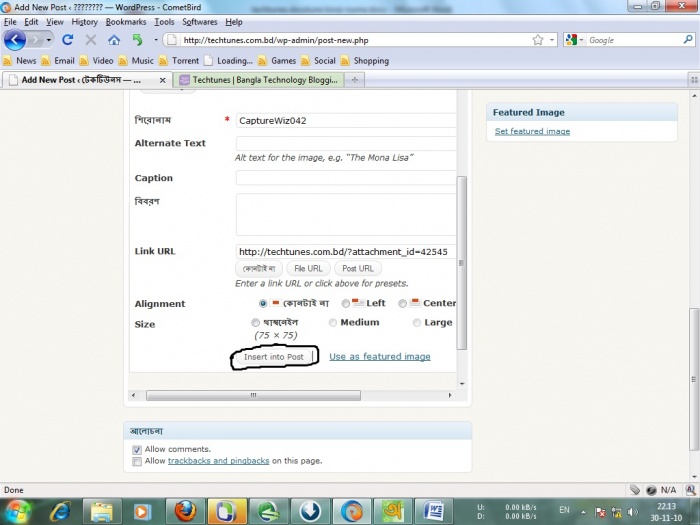Image resolution: width=700 pixels, height=525 pixels.
Task: Click the horizontal scrollbar thumb
Action: [253, 396]
